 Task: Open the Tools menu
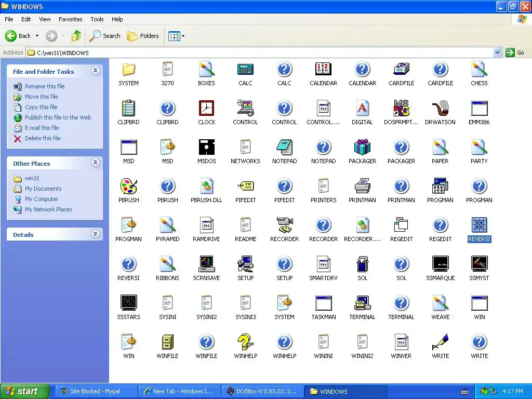point(97,19)
